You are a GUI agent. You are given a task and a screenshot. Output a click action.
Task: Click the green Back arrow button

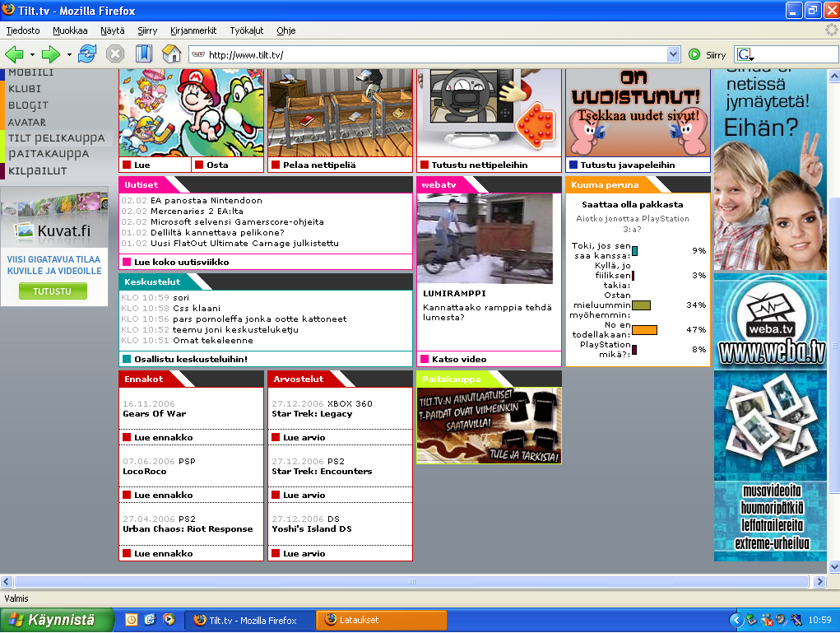coord(15,54)
